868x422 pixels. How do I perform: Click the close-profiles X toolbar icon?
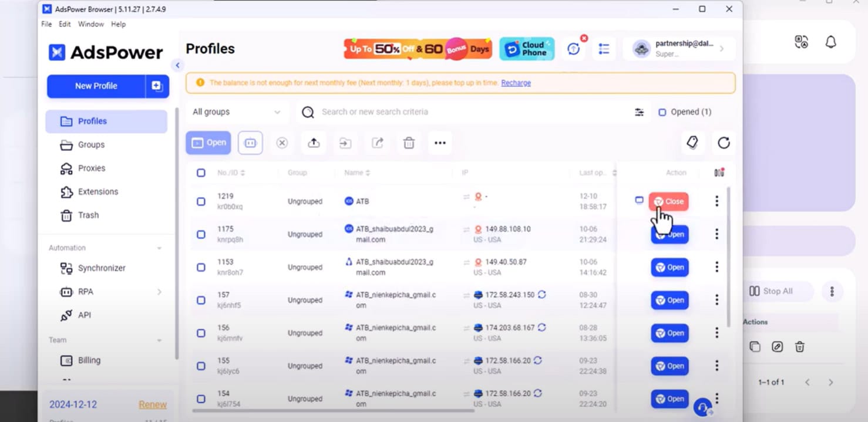[x=282, y=143]
